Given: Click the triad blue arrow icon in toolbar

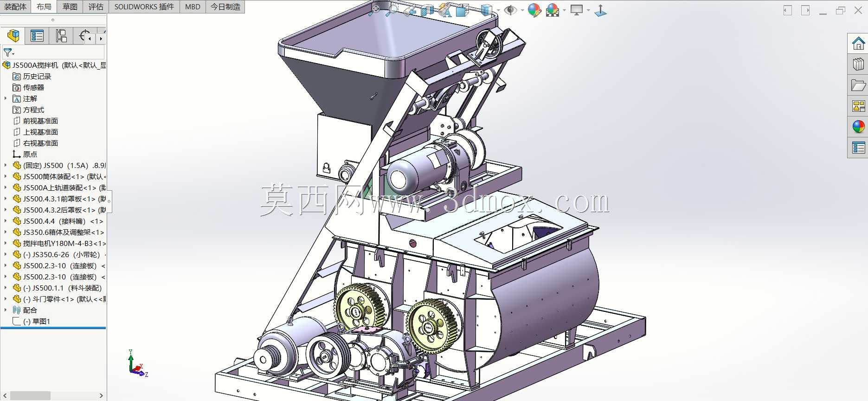Looking at the screenshot, I should (x=600, y=10).
